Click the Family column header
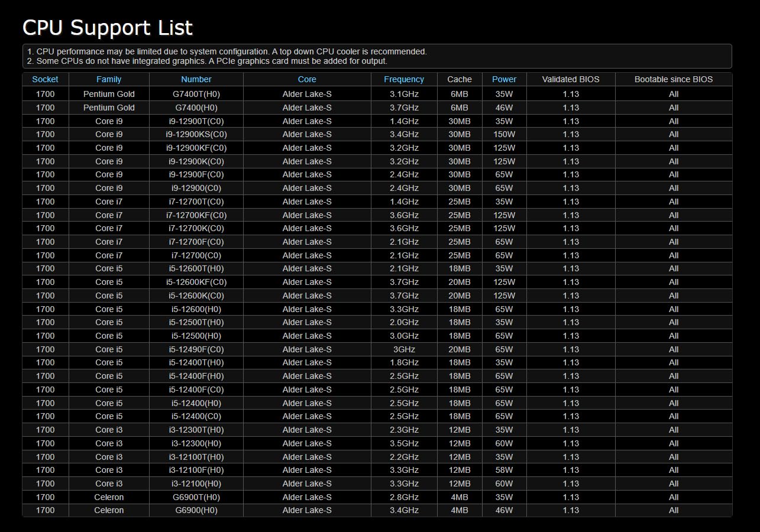Viewport: 760px width, 532px height. (x=109, y=79)
